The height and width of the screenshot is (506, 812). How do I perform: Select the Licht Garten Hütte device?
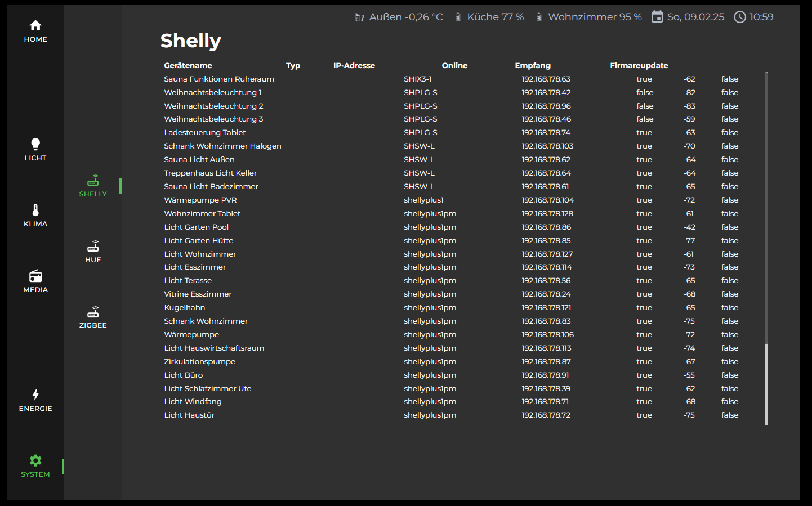pyautogui.click(x=199, y=241)
